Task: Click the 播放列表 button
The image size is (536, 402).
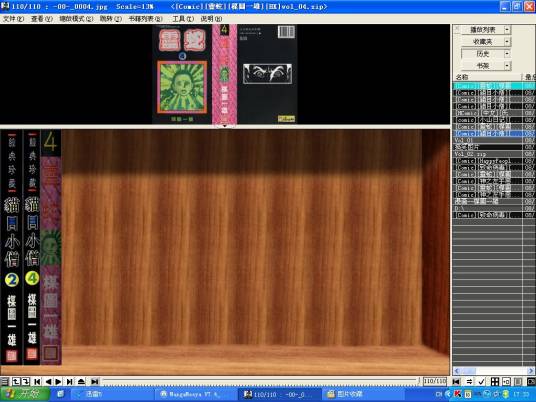Action: tap(482, 30)
